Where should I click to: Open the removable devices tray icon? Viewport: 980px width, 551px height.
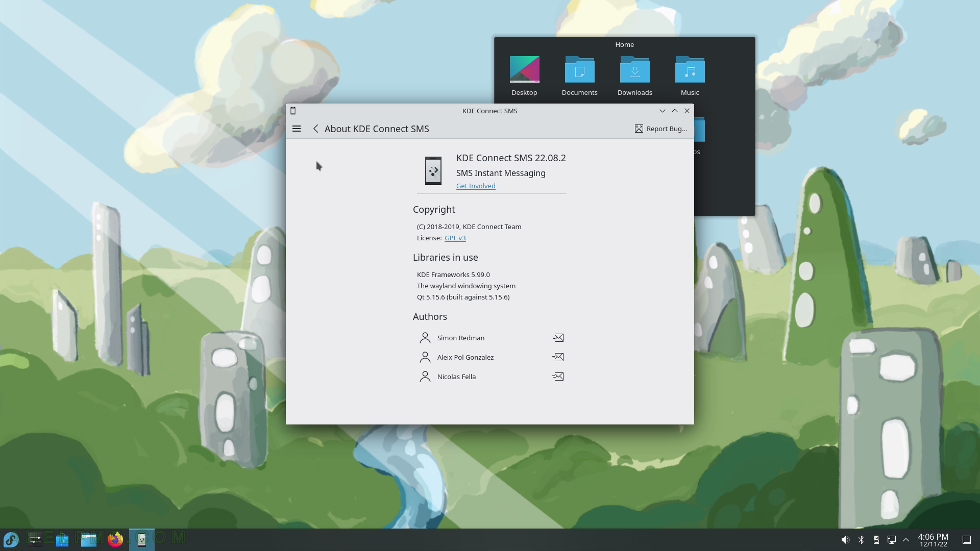(x=876, y=540)
